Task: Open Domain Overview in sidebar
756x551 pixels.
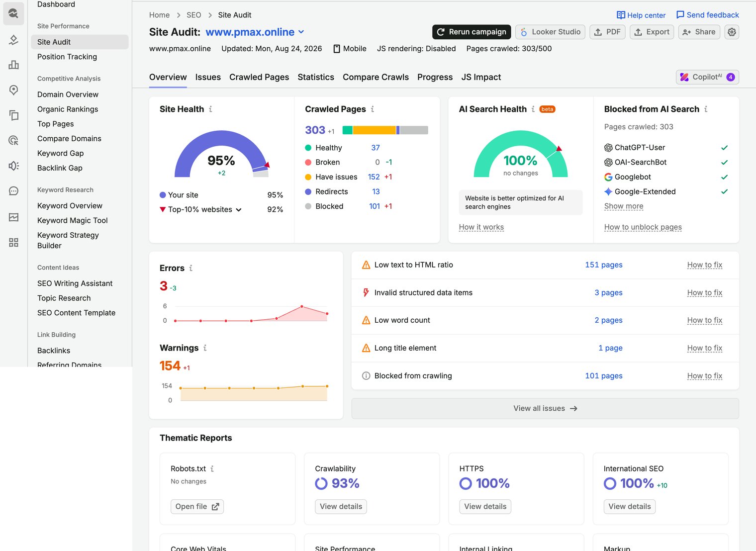Action: click(x=68, y=94)
